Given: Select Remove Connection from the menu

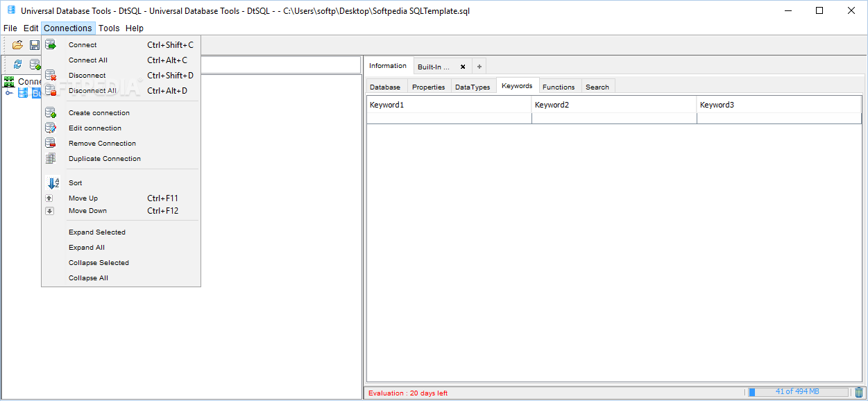Looking at the screenshot, I should click(x=121, y=144).
